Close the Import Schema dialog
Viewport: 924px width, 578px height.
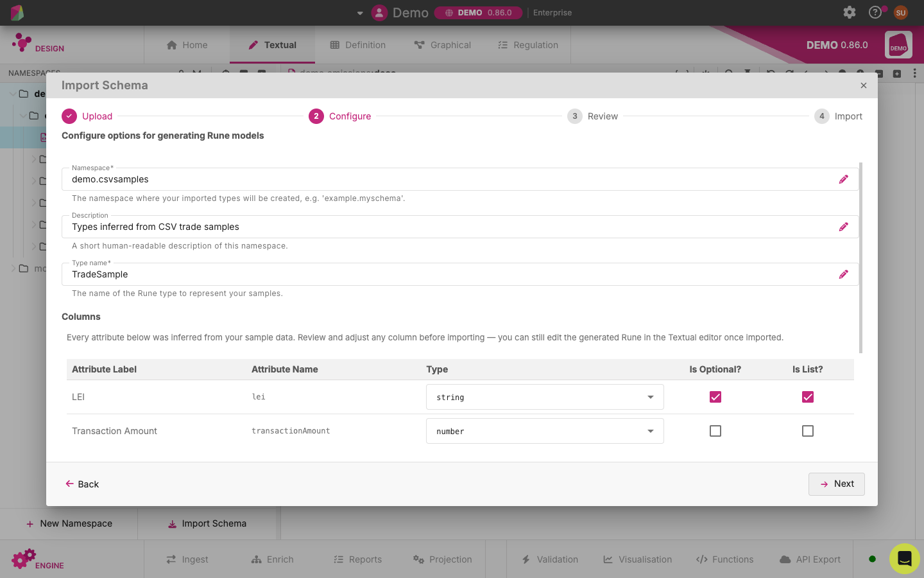pyautogui.click(x=864, y=85)
